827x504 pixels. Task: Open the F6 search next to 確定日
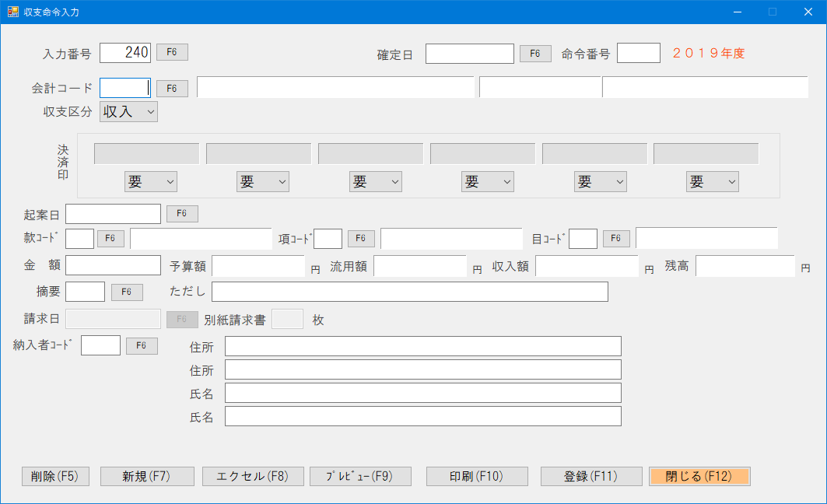pyautogui.click(x=535, y=53)
